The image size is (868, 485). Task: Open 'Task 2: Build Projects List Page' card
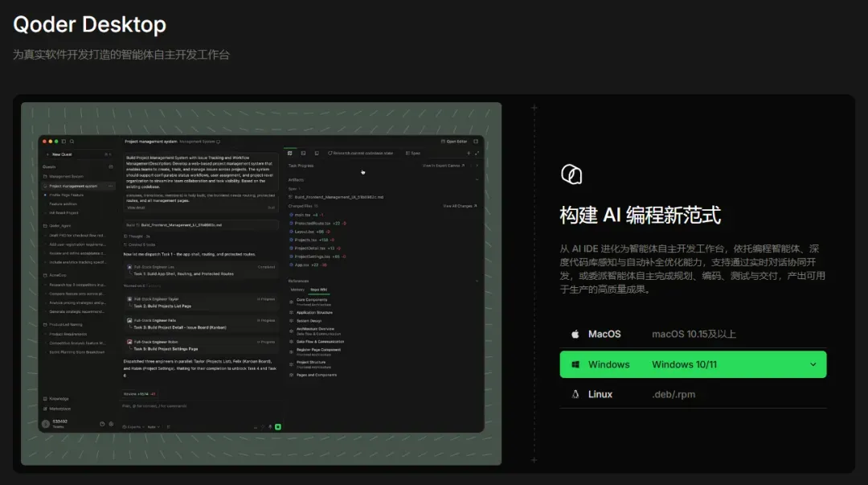pyautogui.click(x=202, y=302)
